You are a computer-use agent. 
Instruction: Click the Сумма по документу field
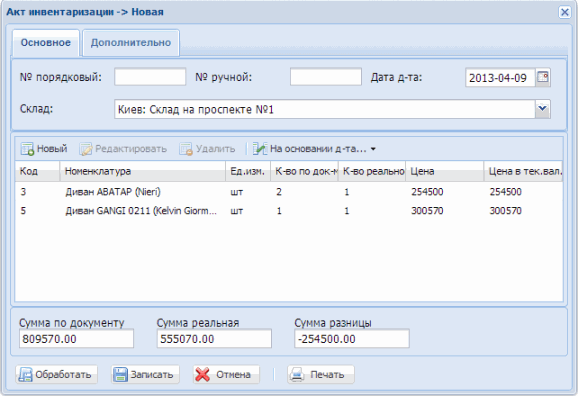click(x=76, y=339)
